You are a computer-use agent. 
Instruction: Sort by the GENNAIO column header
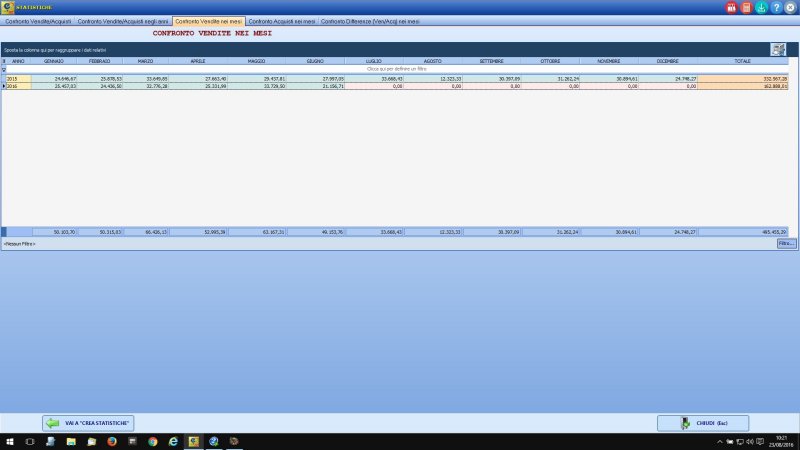click(x=54, y=62)
